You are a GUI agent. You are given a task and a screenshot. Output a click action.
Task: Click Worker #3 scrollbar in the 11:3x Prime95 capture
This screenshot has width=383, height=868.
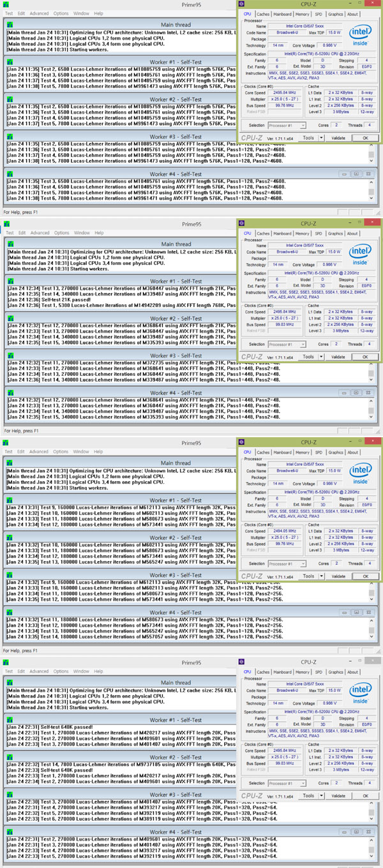point(373,153)
